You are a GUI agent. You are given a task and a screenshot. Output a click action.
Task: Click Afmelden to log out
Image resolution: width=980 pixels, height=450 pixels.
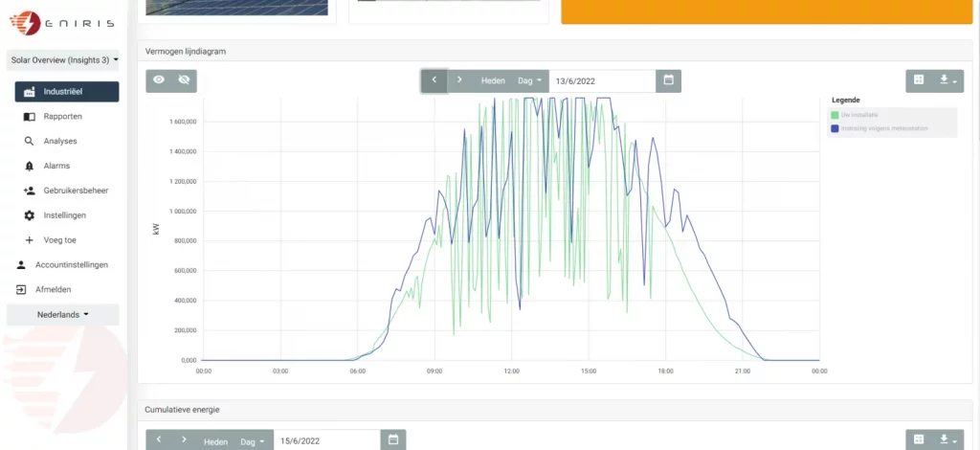(x=54, y=290)
